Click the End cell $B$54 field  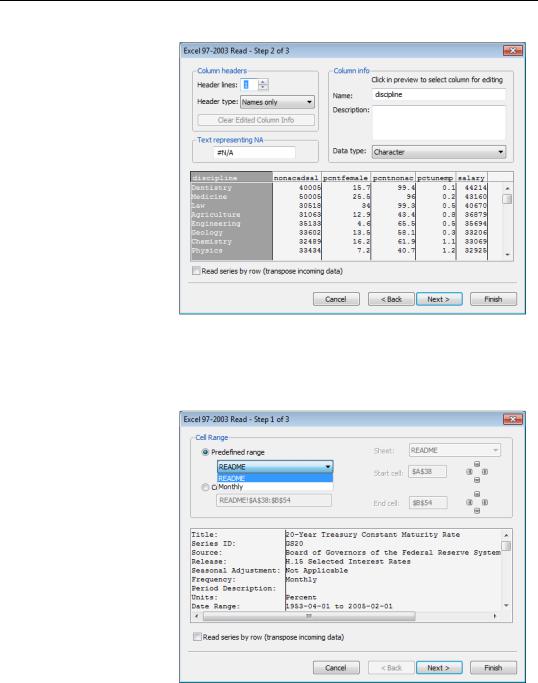(427, 503)
